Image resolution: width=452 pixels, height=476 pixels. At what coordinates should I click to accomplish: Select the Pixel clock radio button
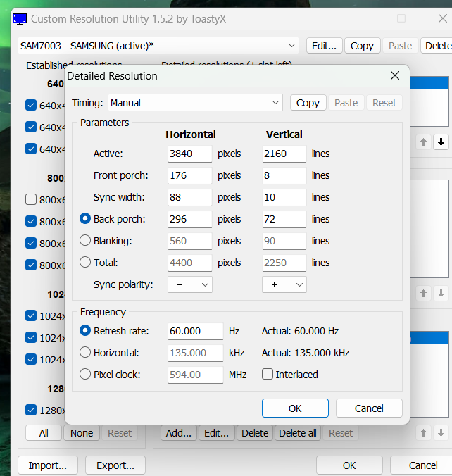(86, 375)
